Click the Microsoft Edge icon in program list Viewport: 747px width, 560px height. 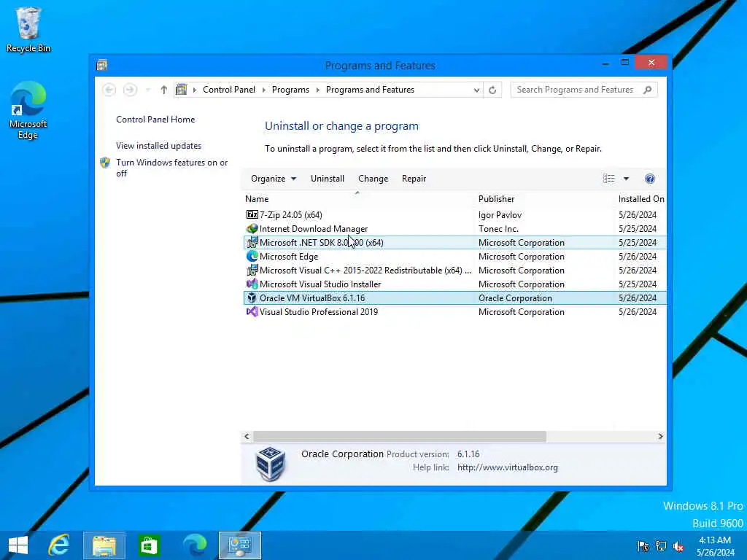[252, 256]
